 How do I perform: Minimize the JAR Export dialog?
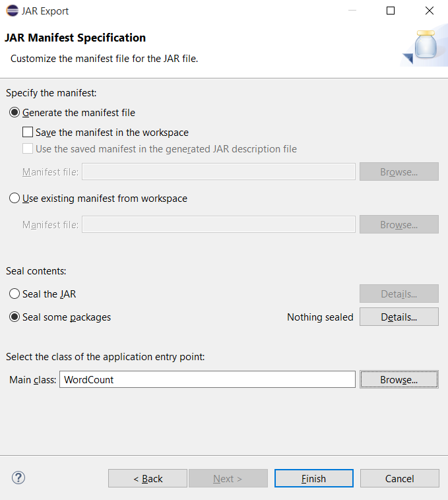352,11
